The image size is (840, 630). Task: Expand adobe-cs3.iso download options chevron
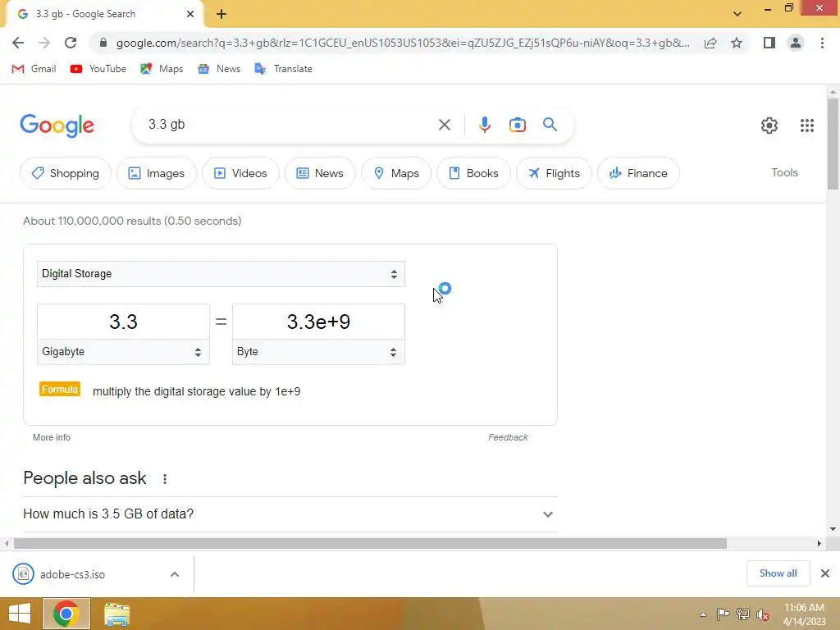coord(174,574)
